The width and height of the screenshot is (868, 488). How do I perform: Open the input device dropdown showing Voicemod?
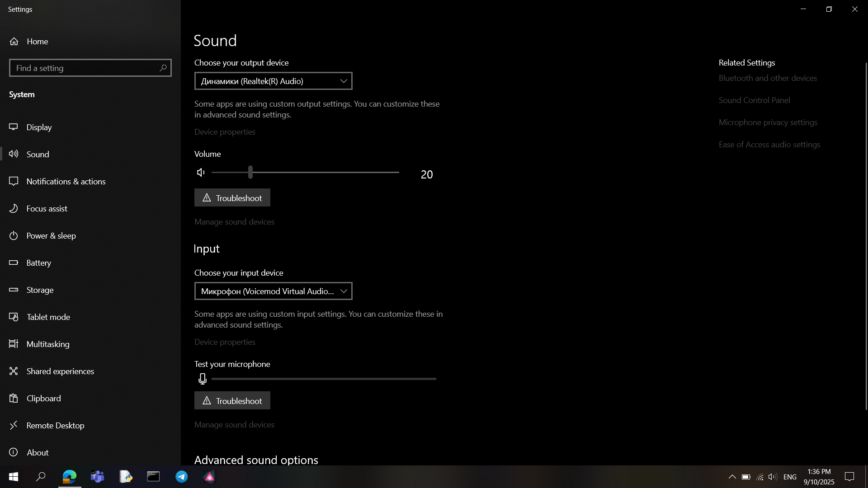pos(273,291)
